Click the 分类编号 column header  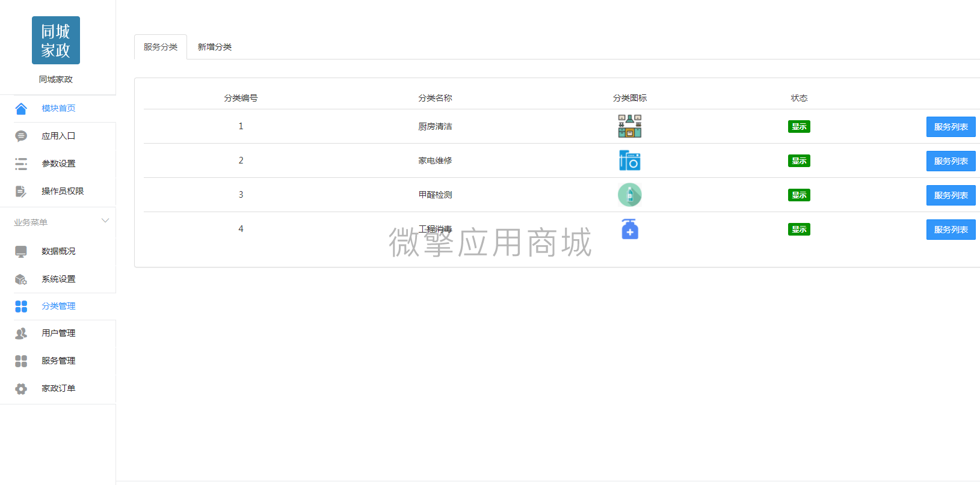pos(241,98)
